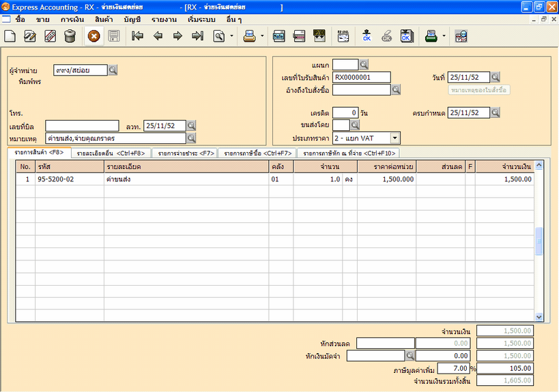Switch to รายการจ่ายชำระ <F7> tab
The image size is (559, 392).
(x=186, y=153)
